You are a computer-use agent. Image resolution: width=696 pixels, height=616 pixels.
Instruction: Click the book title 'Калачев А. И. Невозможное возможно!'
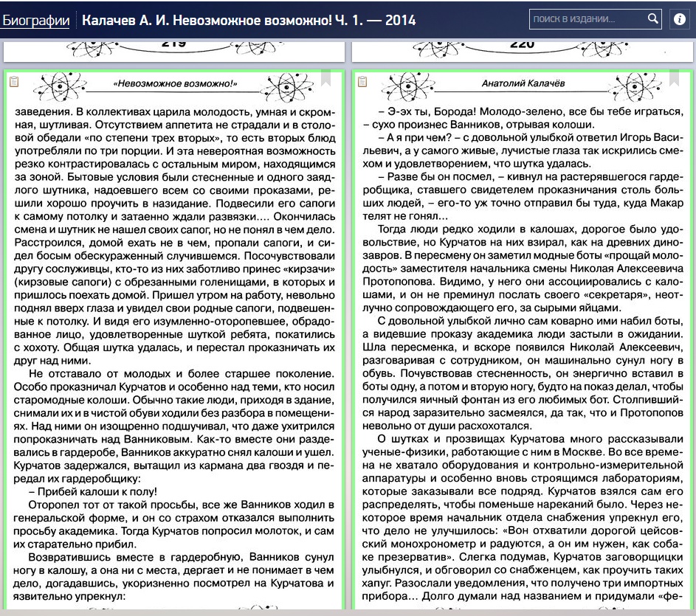tap(249, 21)
